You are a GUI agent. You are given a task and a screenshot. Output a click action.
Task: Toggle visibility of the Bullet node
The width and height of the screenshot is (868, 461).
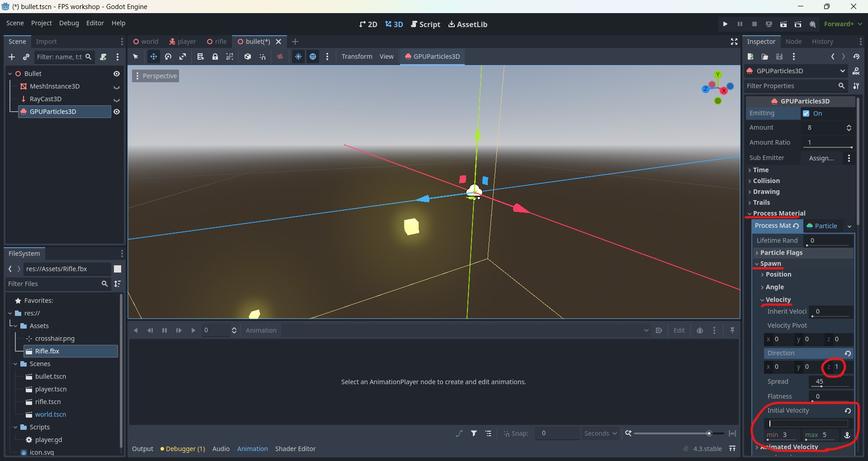click(117, 74)
